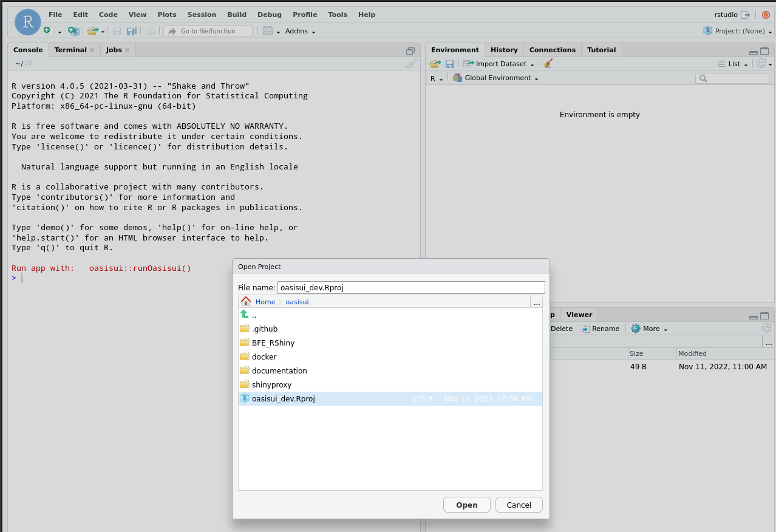Switch to the Connections tab
Image resolution: width=776 pixels, height=532 pixels.
pos(553,50)
